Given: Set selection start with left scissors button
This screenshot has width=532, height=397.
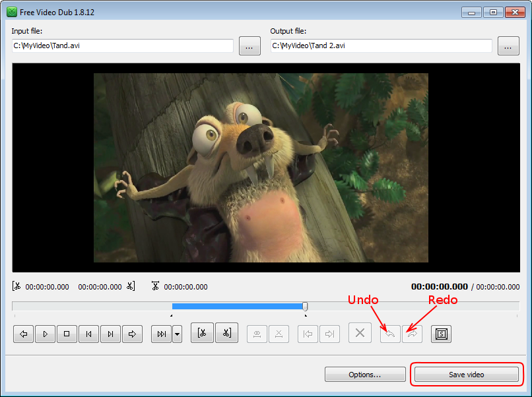Looking at the screenshot, I should click(202, 333).
